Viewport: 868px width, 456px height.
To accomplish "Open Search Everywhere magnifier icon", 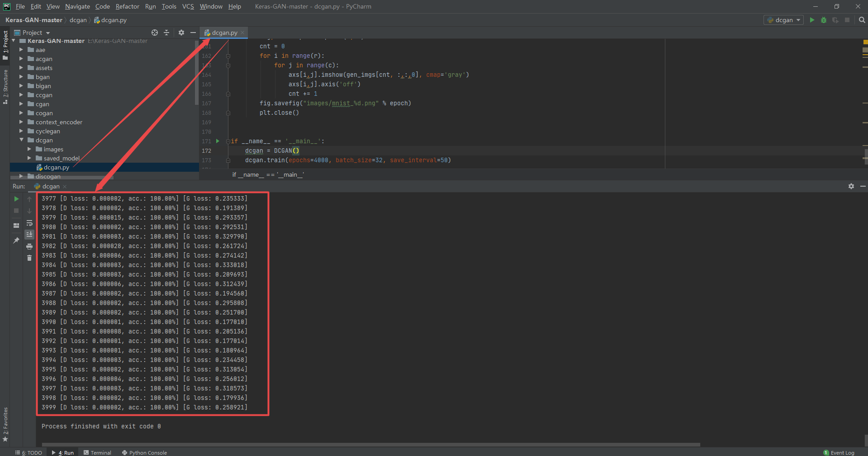I will [x=862, y=20].
